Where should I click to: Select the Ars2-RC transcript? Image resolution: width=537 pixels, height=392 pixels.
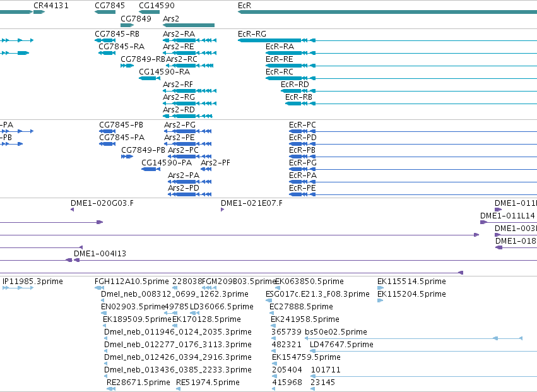point(182,59)
